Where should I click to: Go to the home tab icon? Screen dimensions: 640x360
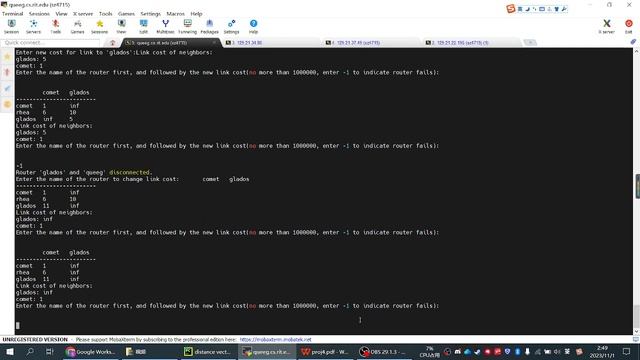pyautogui.click(x=113, y=43)
